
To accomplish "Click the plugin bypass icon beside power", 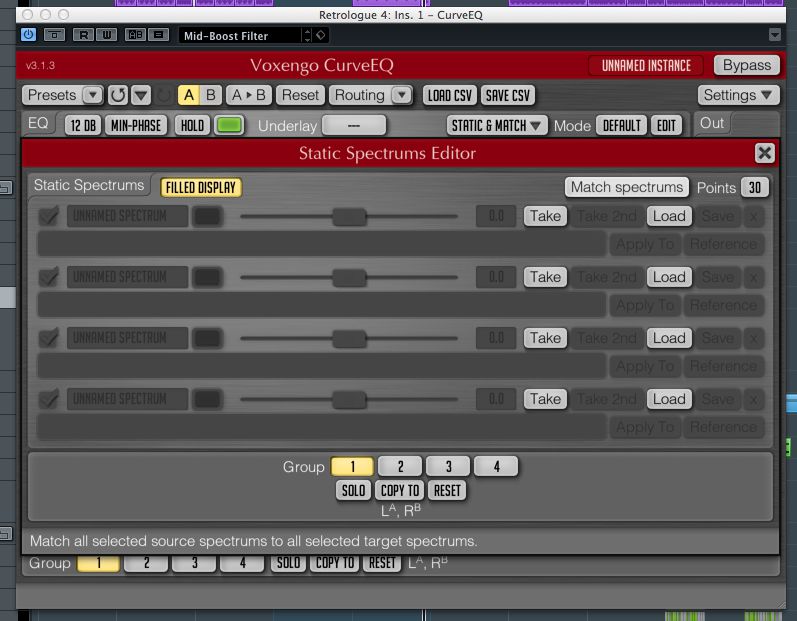I will point(54,35).
